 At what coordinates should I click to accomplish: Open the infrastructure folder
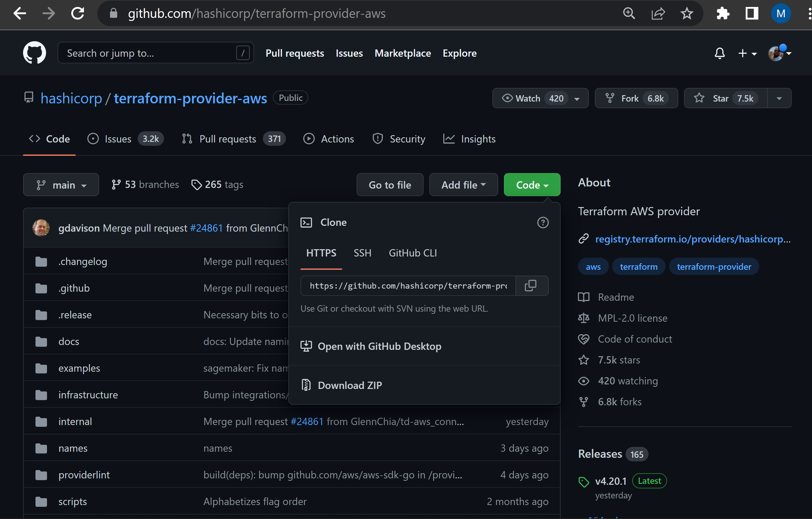88,395
